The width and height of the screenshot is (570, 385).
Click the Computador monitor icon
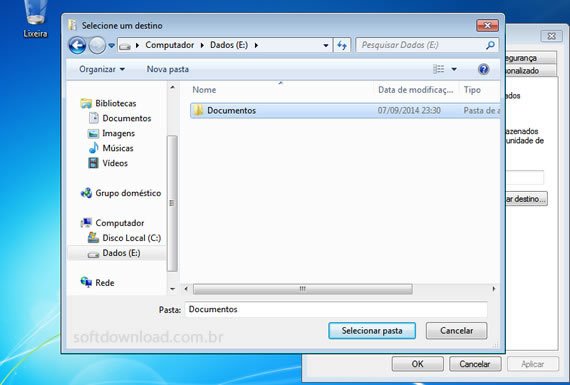point(86,222)
